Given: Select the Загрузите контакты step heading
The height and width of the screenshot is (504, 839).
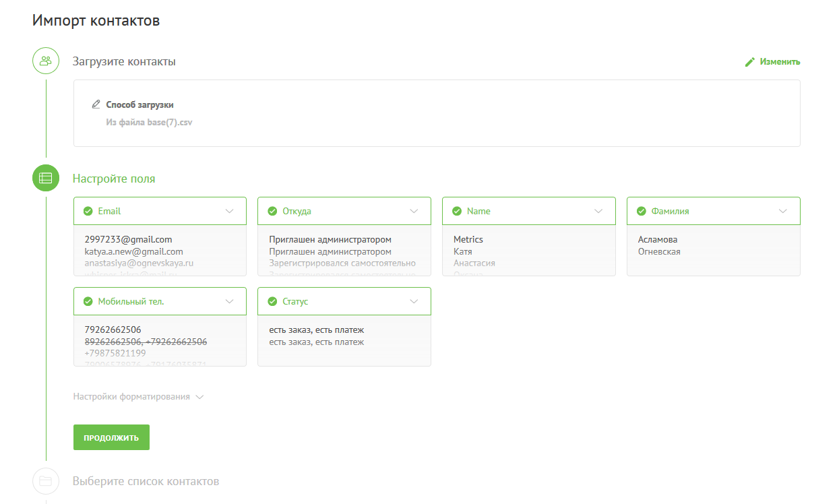Looking at the screenshot, I should tap(124, 61).
